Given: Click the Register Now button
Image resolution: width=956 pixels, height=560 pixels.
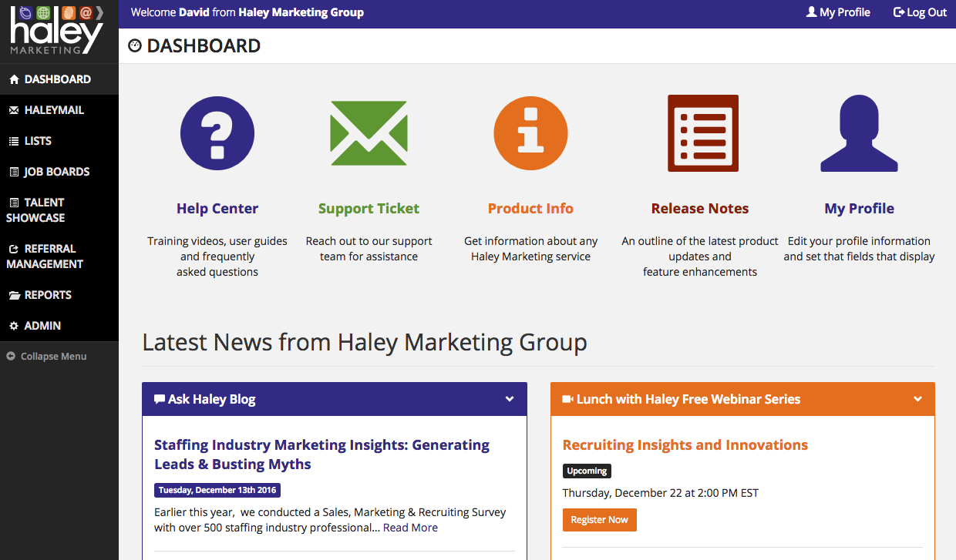Looking at the screenshot, I should tap(600, 520).
